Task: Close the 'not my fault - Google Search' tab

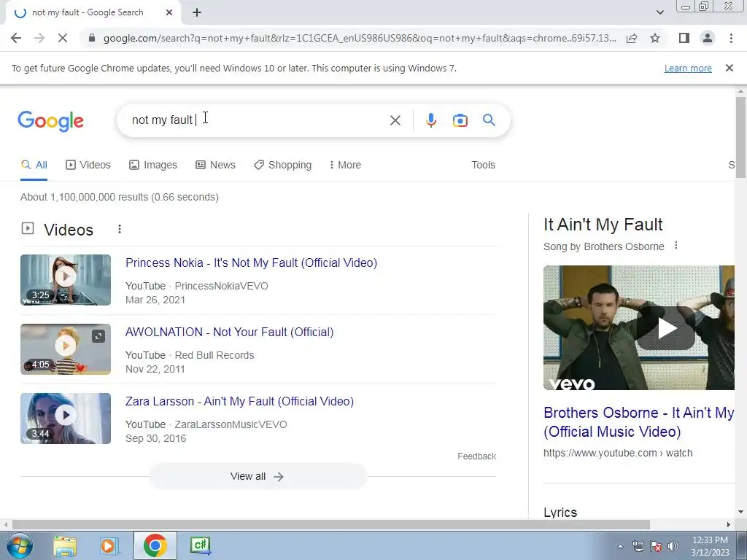Action: click(169, 13)
